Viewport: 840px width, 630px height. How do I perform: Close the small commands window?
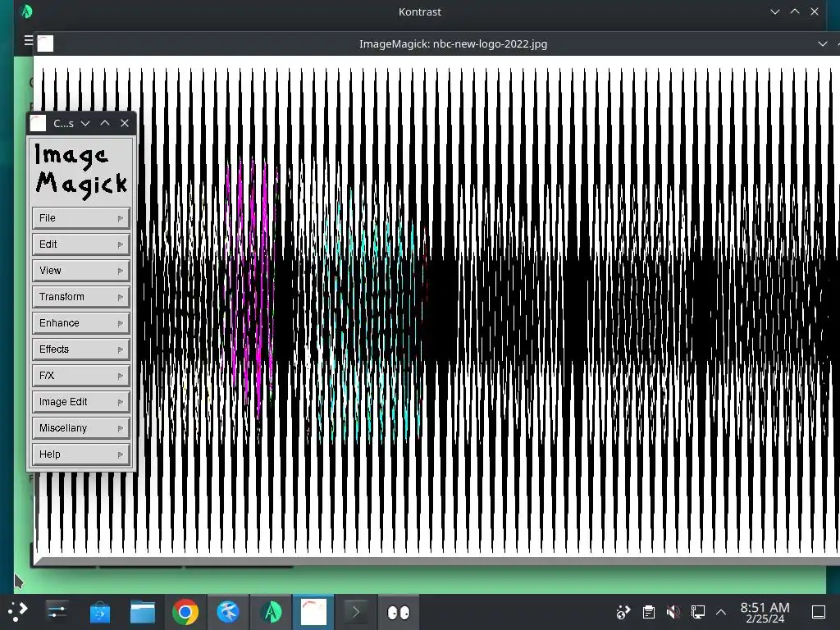click(x=125, y=123)
